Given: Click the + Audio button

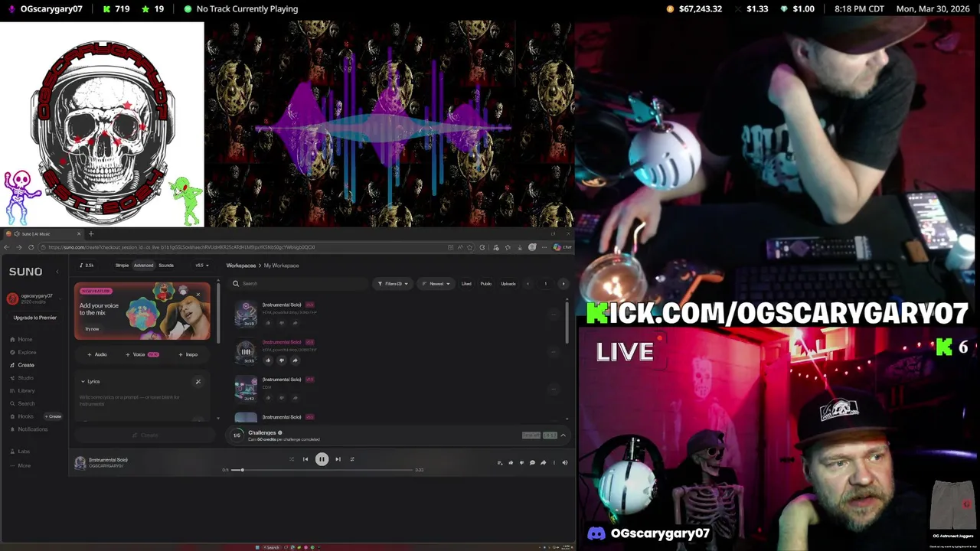Looking at the screenshot, I should click(96, 354).
